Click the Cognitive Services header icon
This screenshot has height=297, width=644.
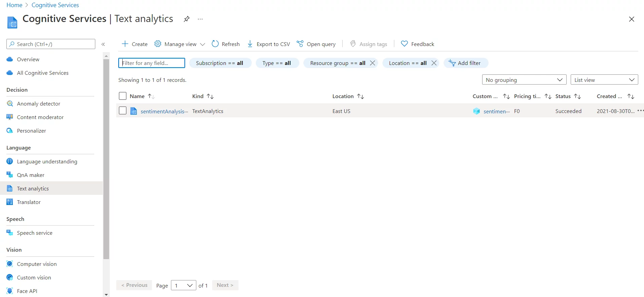(12, 22)
